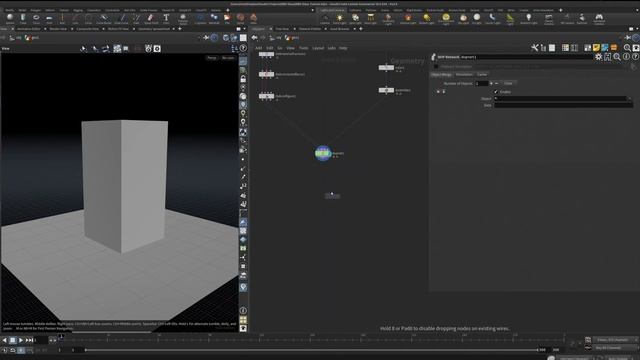The width and height of the screenshot is (640, 360).
Task: Switch to the Object Merge parameter tab
Action: [441, 75]
